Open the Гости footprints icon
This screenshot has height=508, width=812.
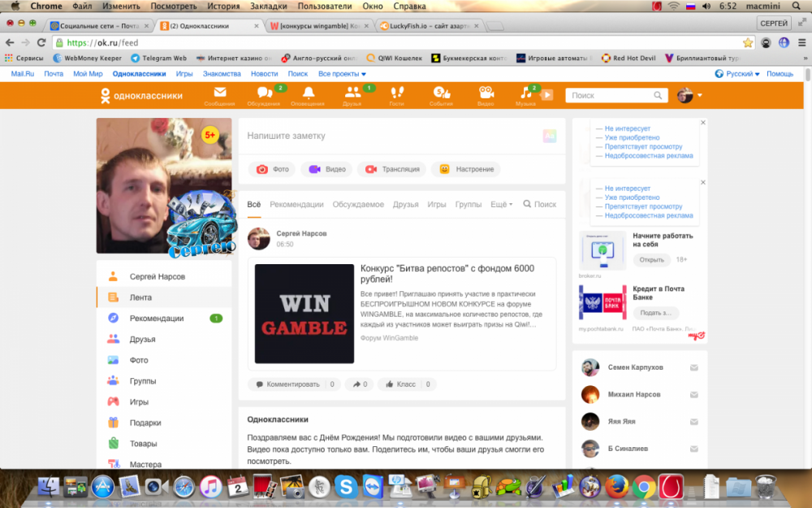(x=397, y=93)
